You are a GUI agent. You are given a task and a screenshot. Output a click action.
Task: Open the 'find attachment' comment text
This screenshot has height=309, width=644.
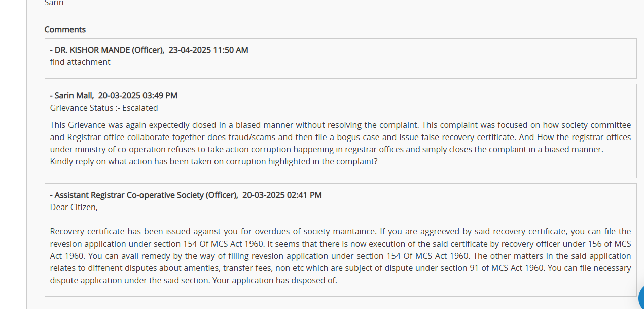pyautogui.click(x=80, y=62)
